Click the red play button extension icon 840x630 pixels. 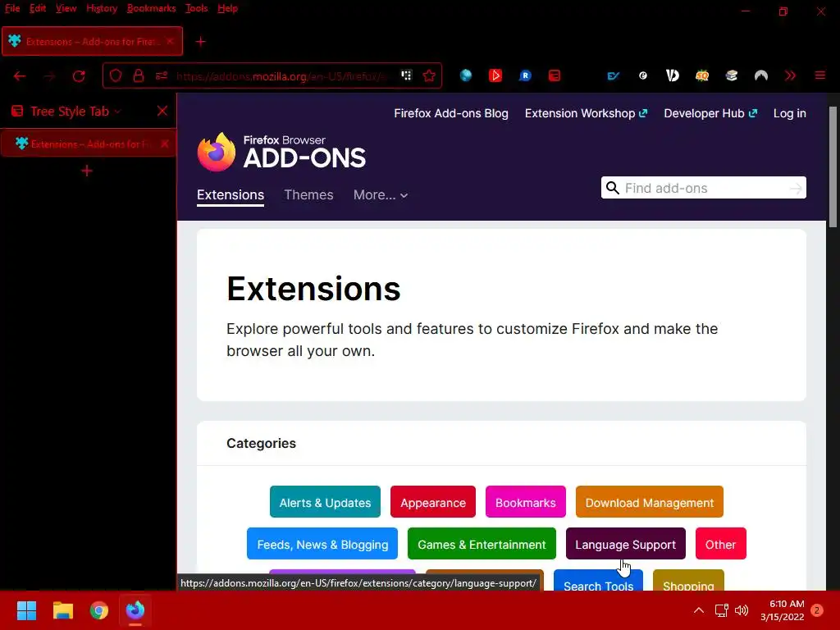[495, 75]
